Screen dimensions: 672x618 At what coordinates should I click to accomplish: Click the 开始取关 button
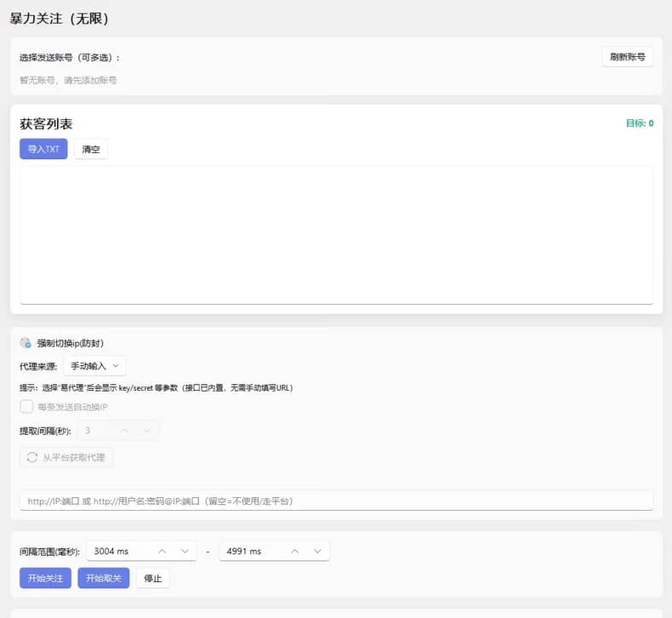click(x=104, y=578)
